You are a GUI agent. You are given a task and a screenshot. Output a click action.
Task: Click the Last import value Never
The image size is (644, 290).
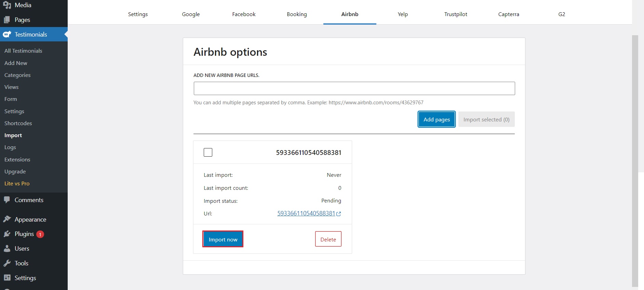(334, 175)
